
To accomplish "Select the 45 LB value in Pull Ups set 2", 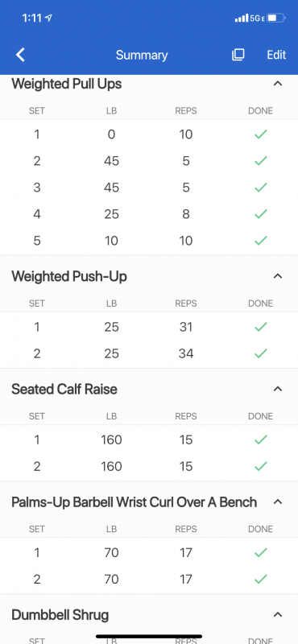I will [111, 161].
